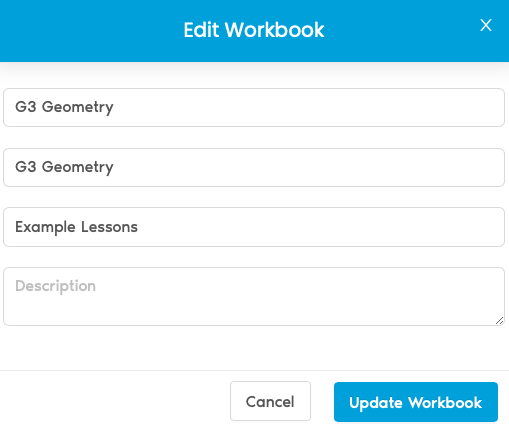This screenshot has height=429, width=509.
Task: Click the Edit Workbook title text
Action: point(254,30)
